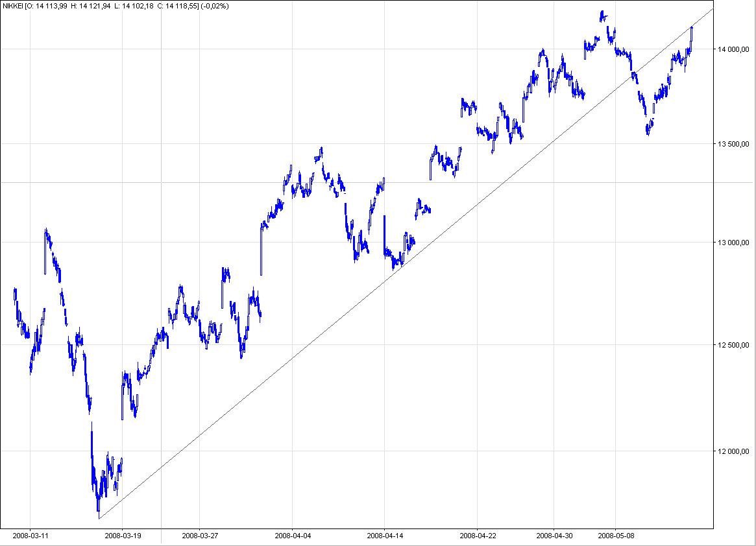
Task: Click the 13 000,00 price axis label
Action: (x=733, y=243)
